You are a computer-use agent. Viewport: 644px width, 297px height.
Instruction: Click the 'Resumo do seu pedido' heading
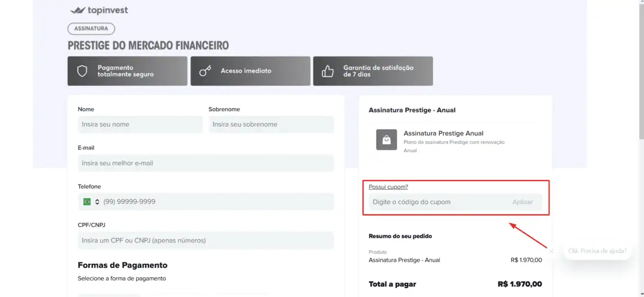pos(400,236)
